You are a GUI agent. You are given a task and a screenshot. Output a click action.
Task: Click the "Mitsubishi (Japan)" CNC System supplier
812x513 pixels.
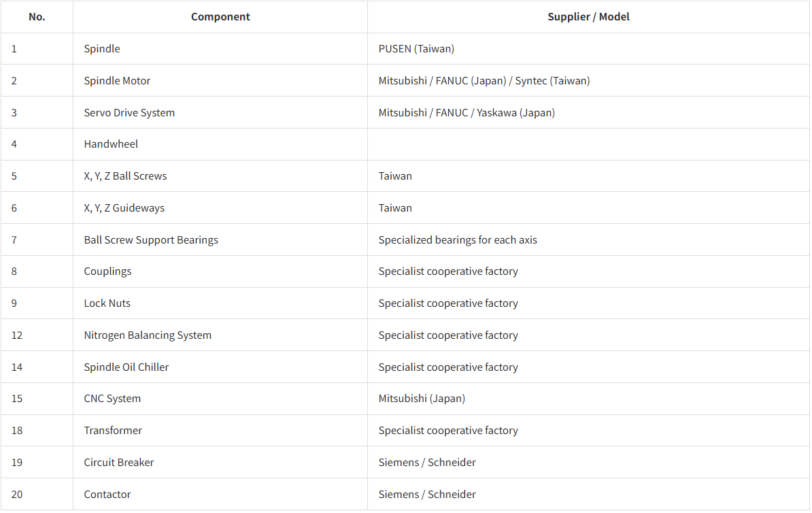422,399
